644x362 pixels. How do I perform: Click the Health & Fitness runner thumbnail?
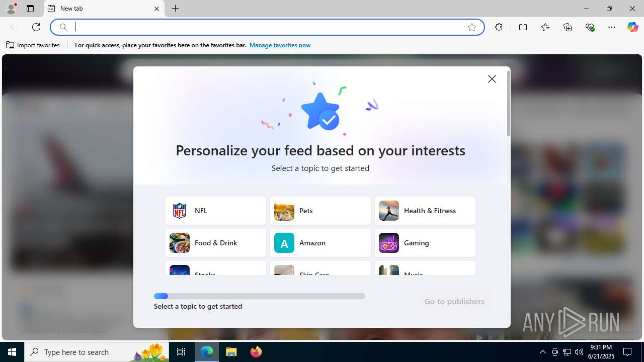(389, 211)
